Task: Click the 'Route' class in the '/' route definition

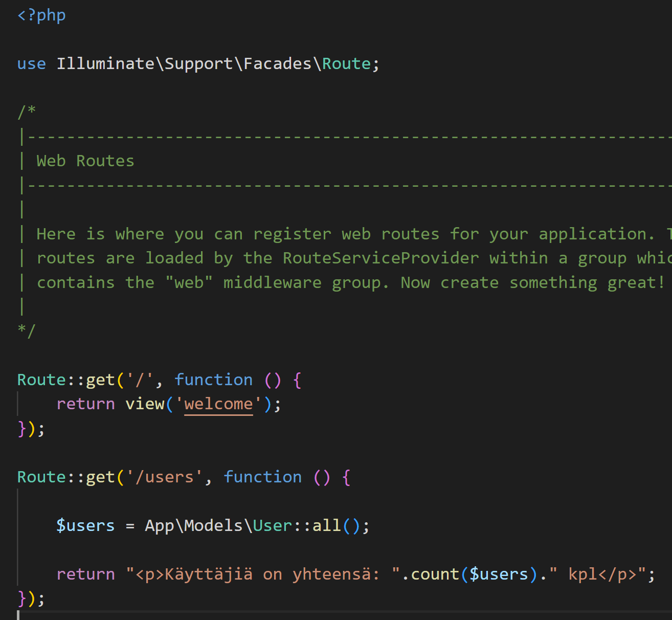Action: point(42,380)
